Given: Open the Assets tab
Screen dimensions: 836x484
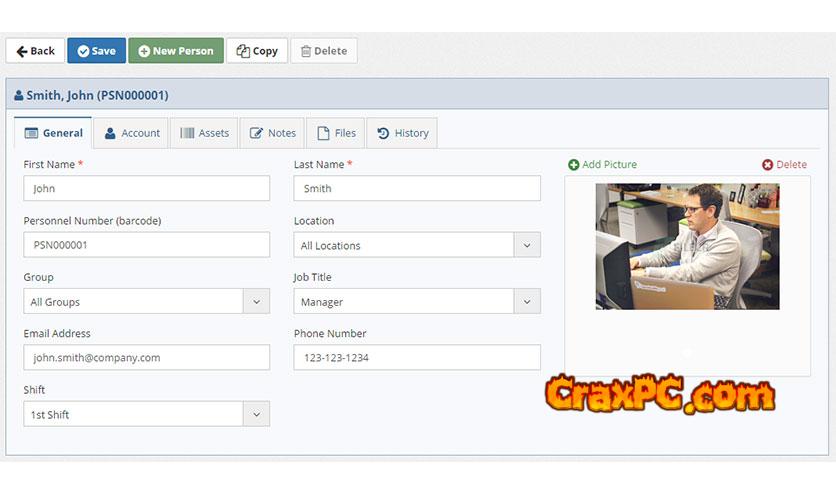Looking at the screenshot, I should point(205,133).
